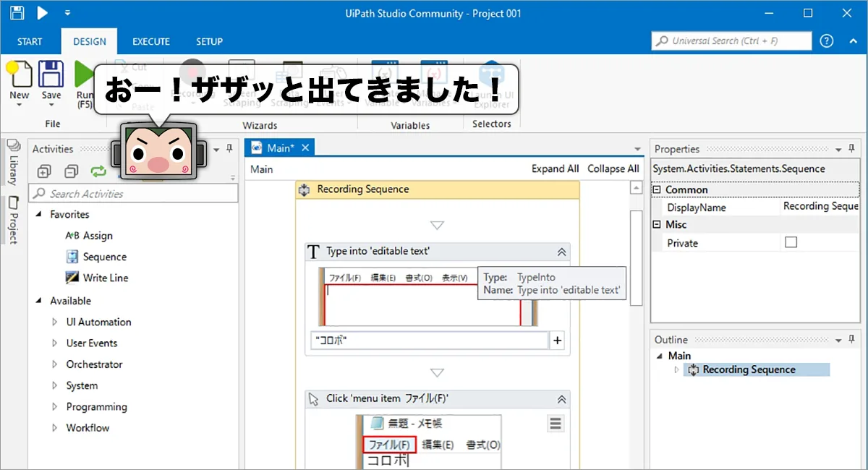Click the Universal Search box

pyautogui.click(x=731, y=41)
